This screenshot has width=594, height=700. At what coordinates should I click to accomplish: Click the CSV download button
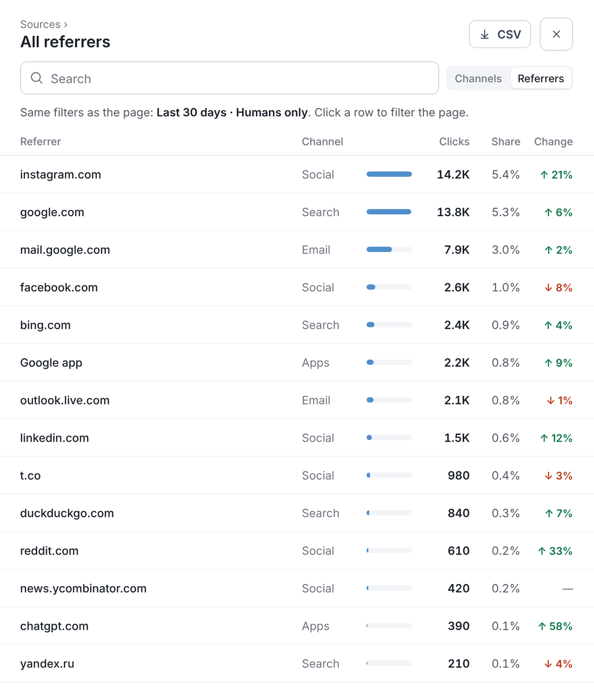click(500, 34)
